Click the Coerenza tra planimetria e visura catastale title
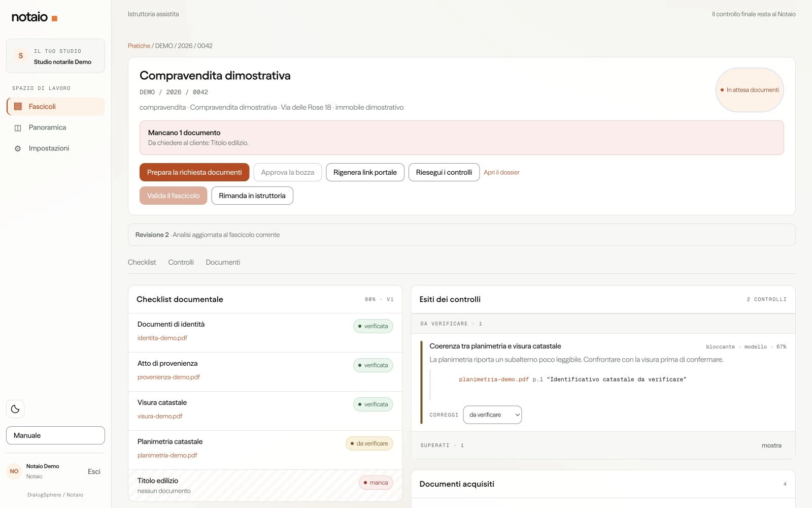Screen dimensions: 812x508 click(x=495, y=346)
